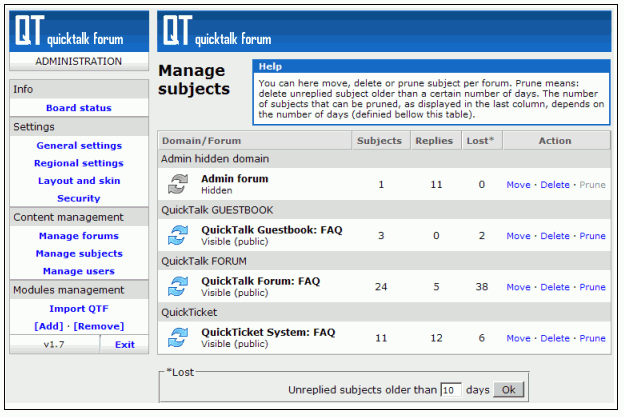Click the [Add] module link

50,326
